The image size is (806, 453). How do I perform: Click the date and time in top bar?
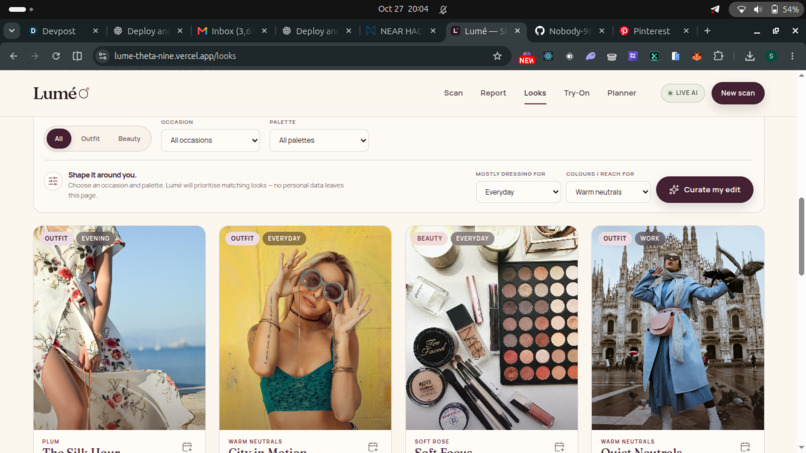[403, 9]
